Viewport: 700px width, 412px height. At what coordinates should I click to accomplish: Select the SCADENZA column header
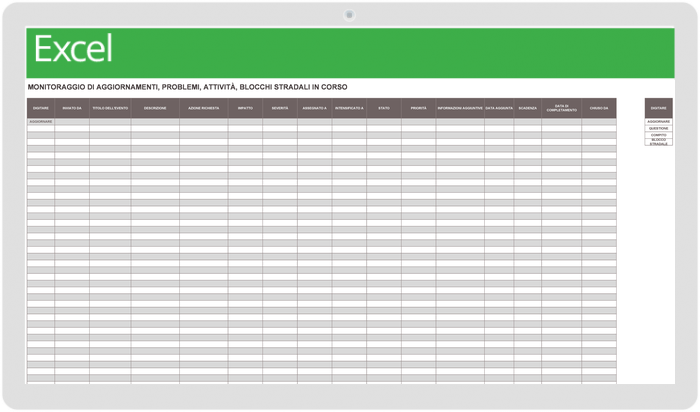[528, 108]
